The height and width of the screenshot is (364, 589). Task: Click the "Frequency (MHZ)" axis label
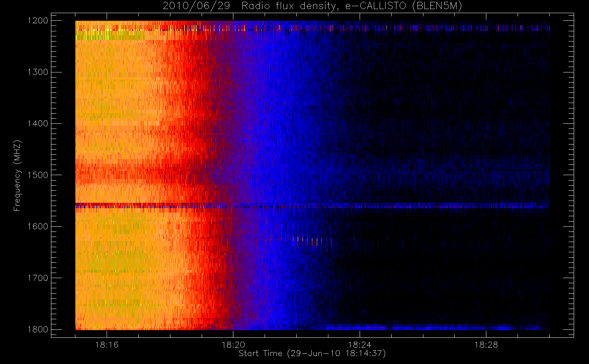tap(17, 175)
